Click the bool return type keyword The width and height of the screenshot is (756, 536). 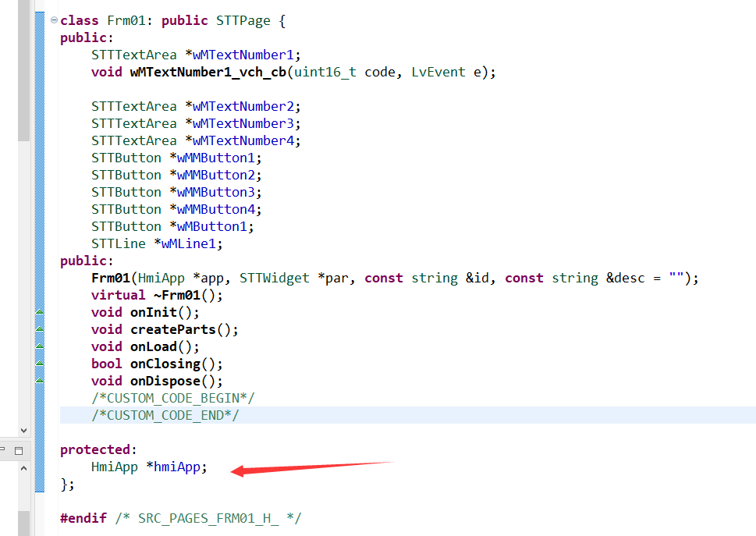[x=107, y=364]
